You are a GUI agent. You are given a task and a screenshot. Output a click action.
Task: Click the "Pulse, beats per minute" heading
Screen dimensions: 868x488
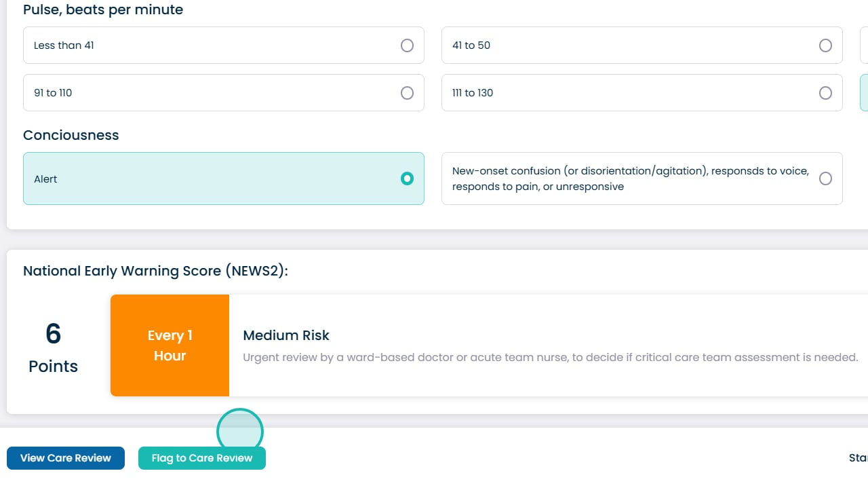coord(103,10)
